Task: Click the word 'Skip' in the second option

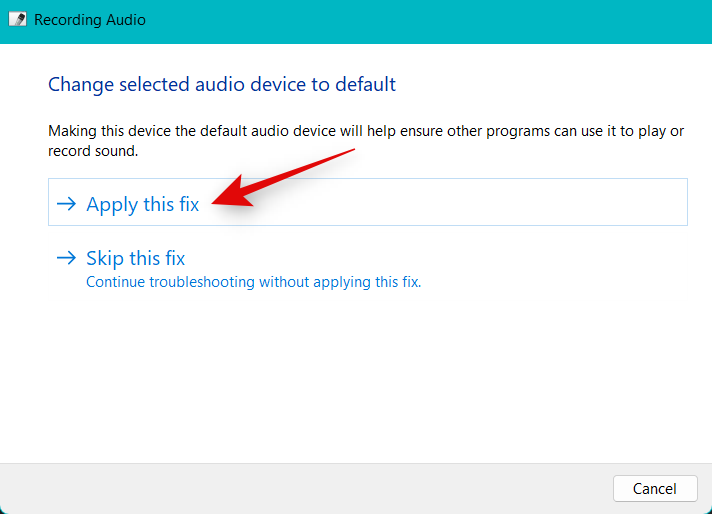Action: coord(105,258)
